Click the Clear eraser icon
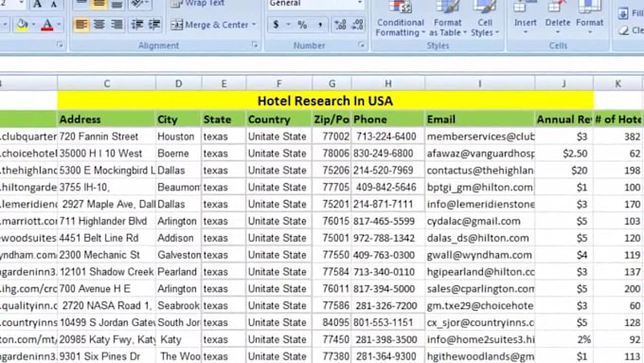644x363 pixels. (x=623, y=30)
